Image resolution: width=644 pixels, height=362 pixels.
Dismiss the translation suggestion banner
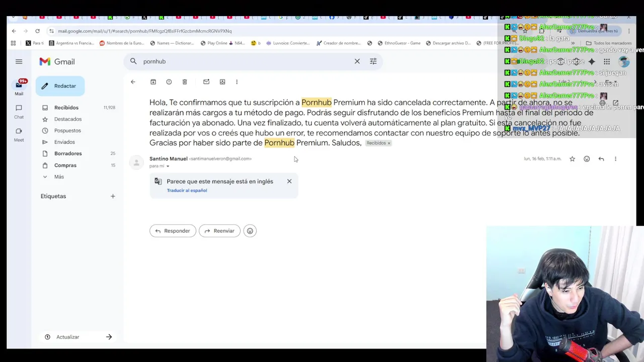289,181
